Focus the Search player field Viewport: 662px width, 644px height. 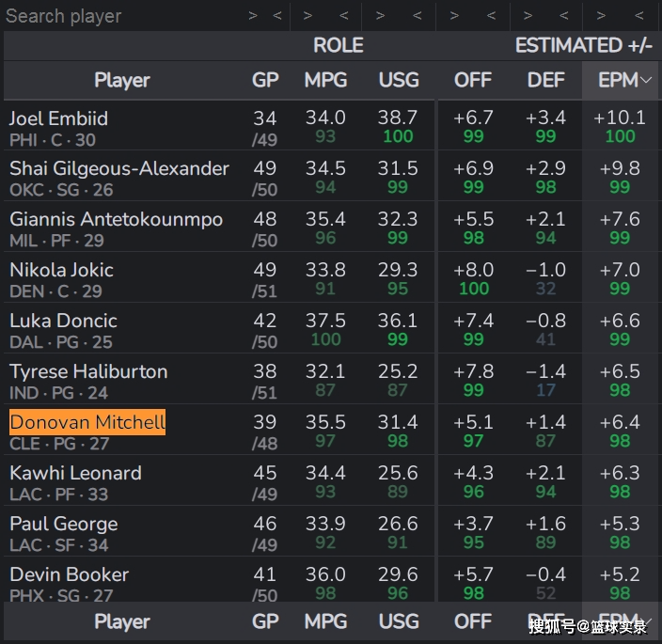pyautogui.click(x=113, y=16)
